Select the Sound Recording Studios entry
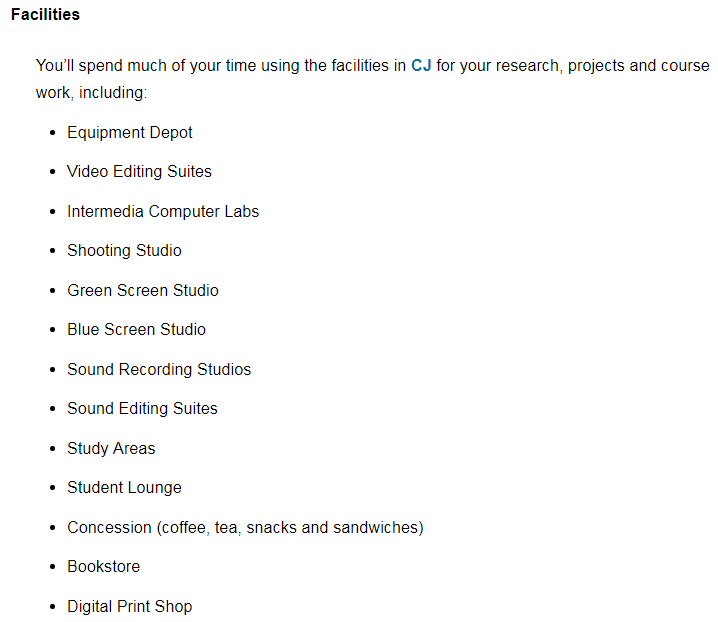 click(159, 369)
